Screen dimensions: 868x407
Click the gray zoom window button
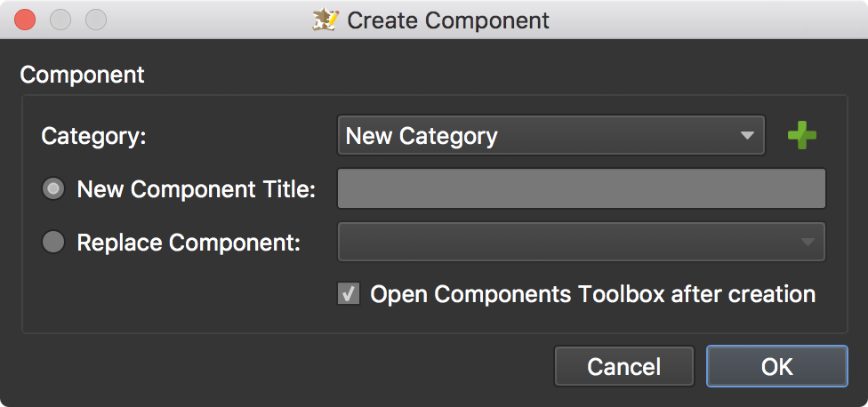pos(96,20)
